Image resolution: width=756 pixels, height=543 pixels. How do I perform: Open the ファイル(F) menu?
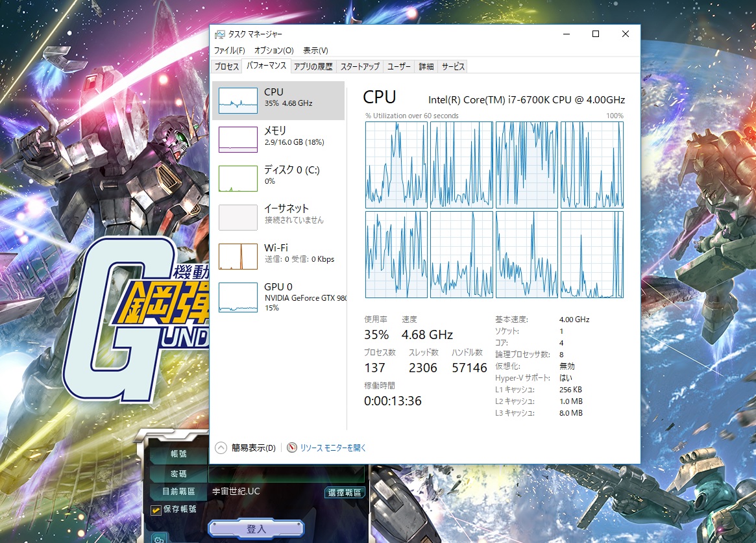[x=229, y=51]
